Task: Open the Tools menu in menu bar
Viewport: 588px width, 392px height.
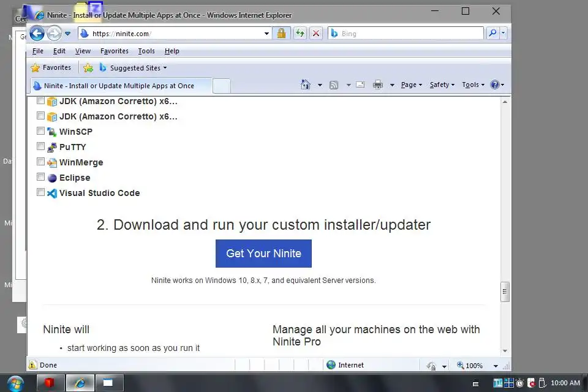Action: click(146, 51)
